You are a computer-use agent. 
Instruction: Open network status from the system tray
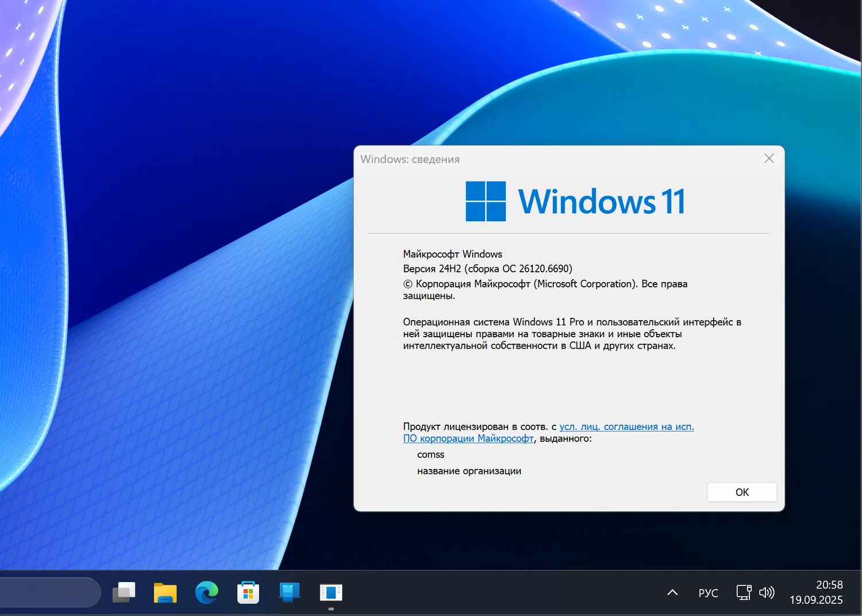[x=743, y=592]
